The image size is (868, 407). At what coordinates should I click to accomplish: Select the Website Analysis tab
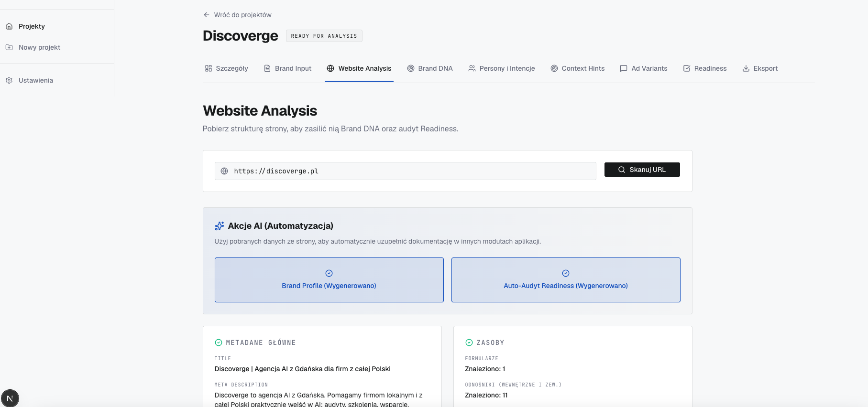[359, 68]
